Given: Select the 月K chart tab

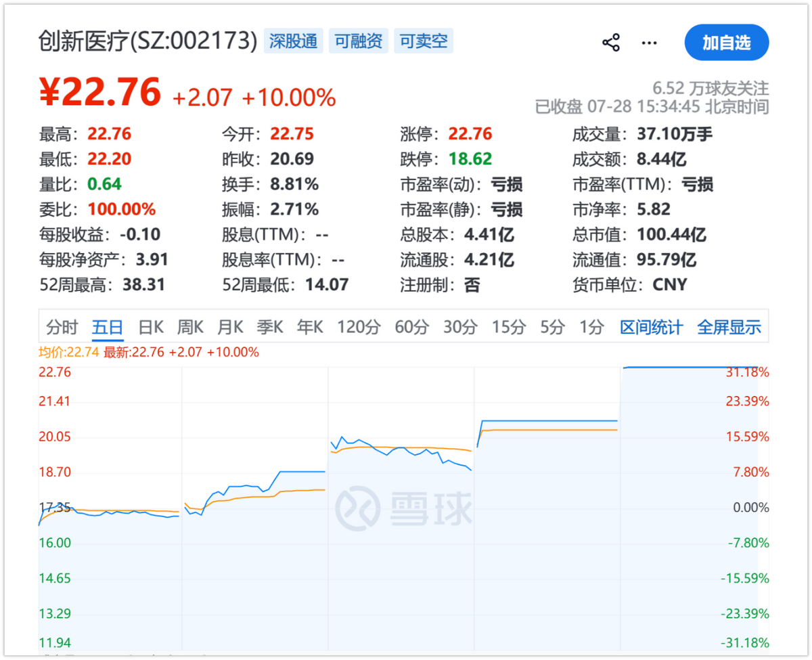Looking at the screenshot, I should pos(230,328).
